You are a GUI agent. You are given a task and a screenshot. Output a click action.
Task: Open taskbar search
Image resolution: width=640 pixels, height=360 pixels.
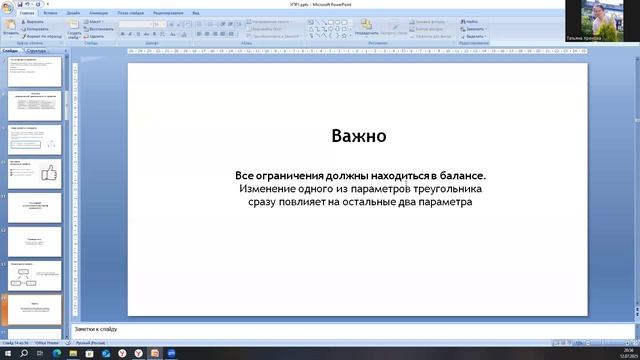pyautogui.click(x=24, y=353)
